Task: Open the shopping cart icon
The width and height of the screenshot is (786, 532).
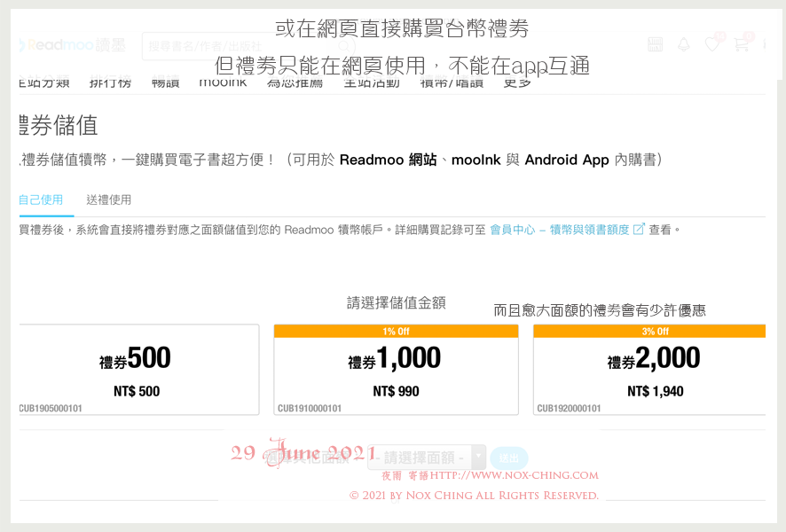Action: (741, 44)
